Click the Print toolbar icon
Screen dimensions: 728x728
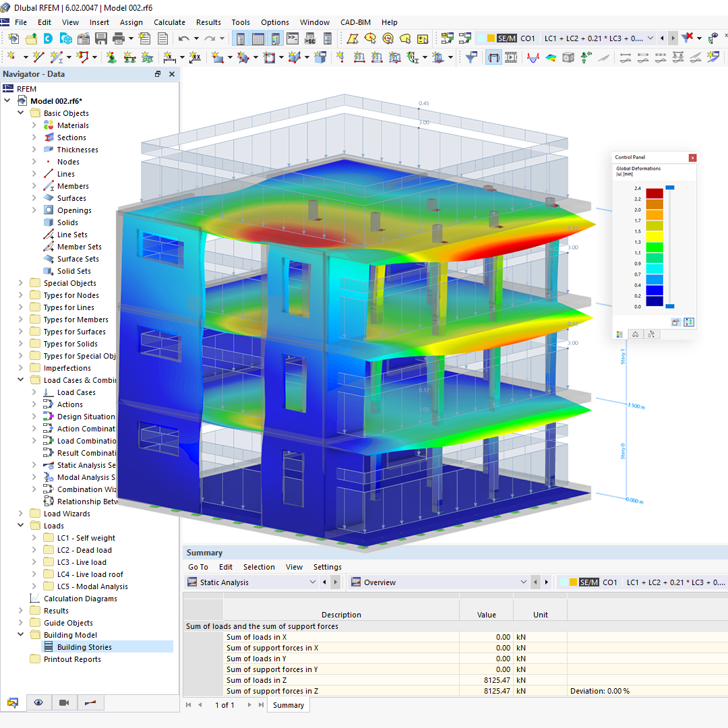coord(118,38)
